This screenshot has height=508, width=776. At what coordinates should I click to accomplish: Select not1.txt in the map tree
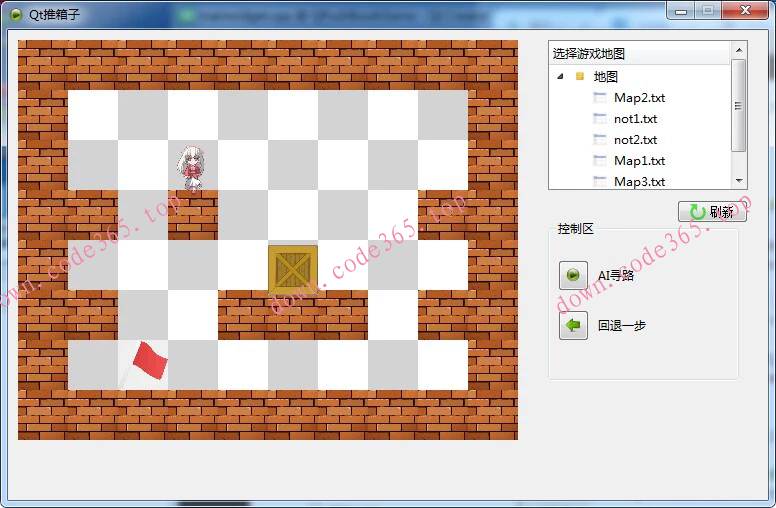635,119
